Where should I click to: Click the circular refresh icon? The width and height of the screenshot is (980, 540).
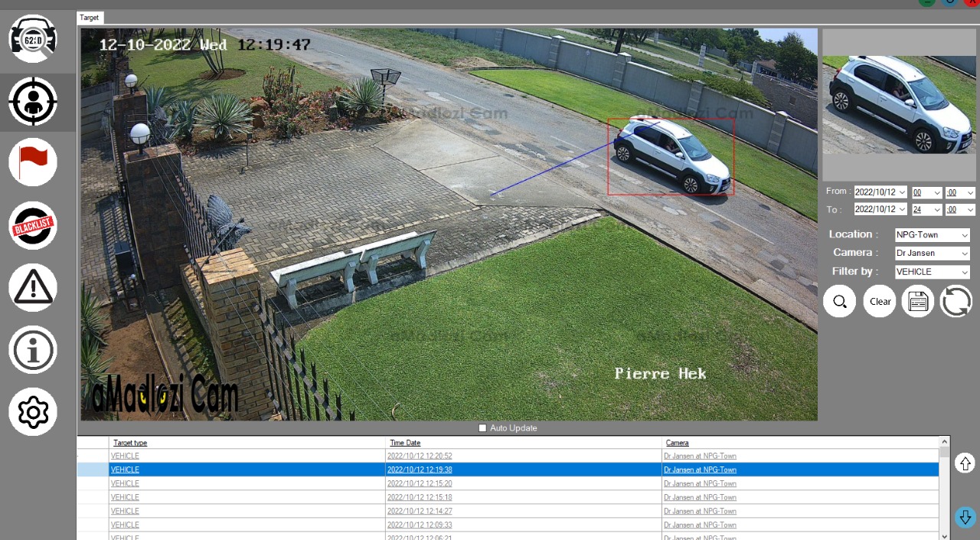pos(955,301)
